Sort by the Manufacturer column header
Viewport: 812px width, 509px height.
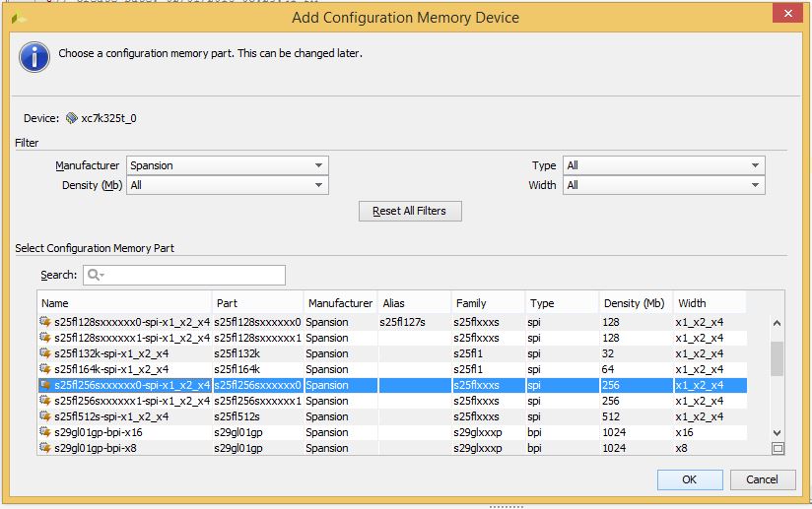pos(341,303)
